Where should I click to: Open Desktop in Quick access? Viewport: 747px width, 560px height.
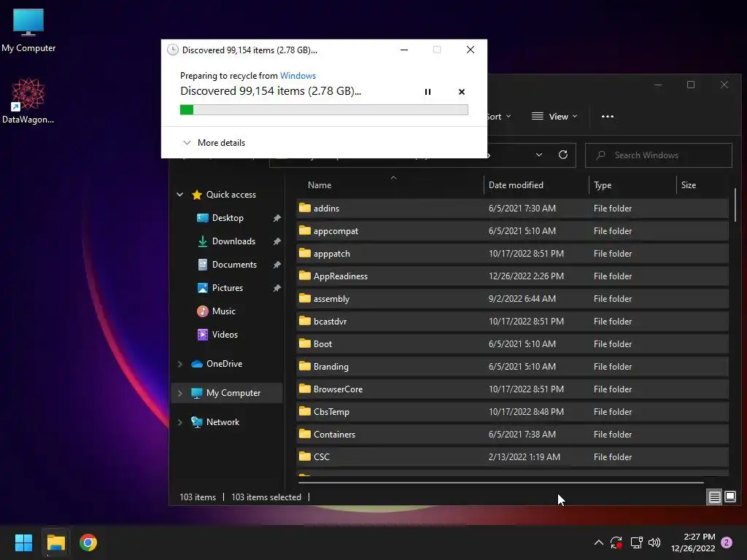[228, 217]
